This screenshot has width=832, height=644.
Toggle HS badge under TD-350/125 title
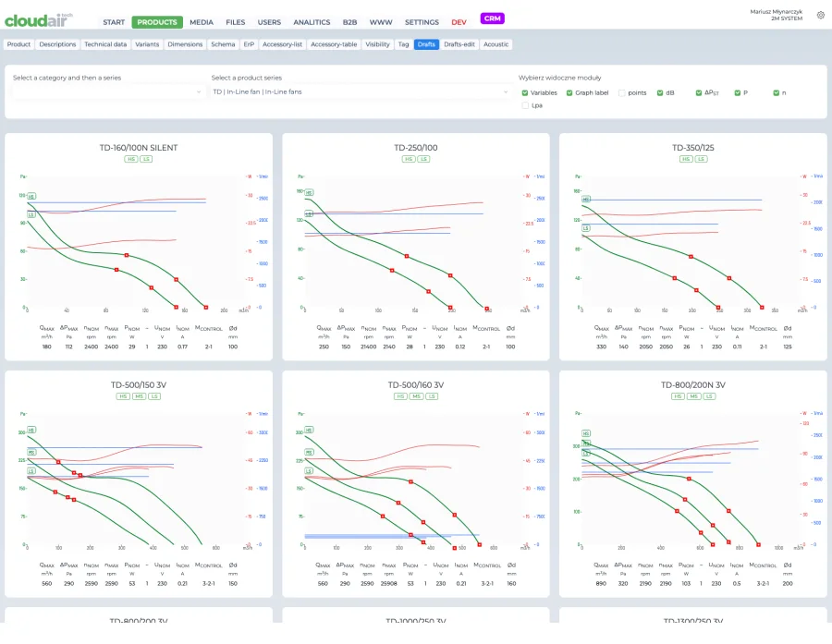(686, 159)
